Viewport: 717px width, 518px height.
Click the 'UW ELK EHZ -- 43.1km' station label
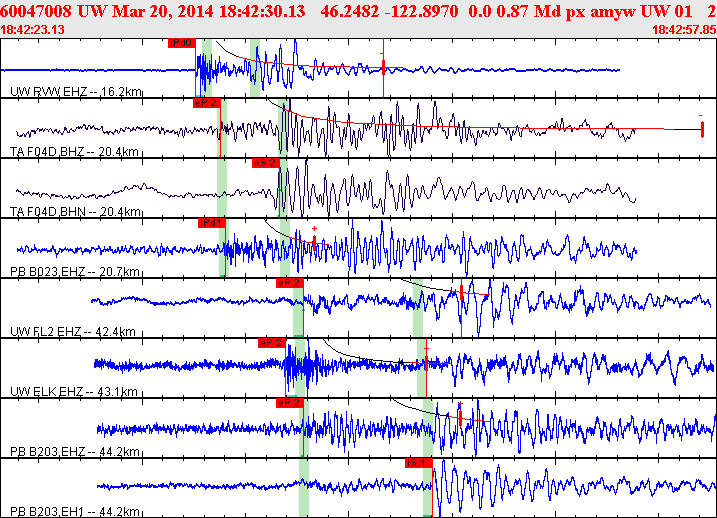(74, 391)
